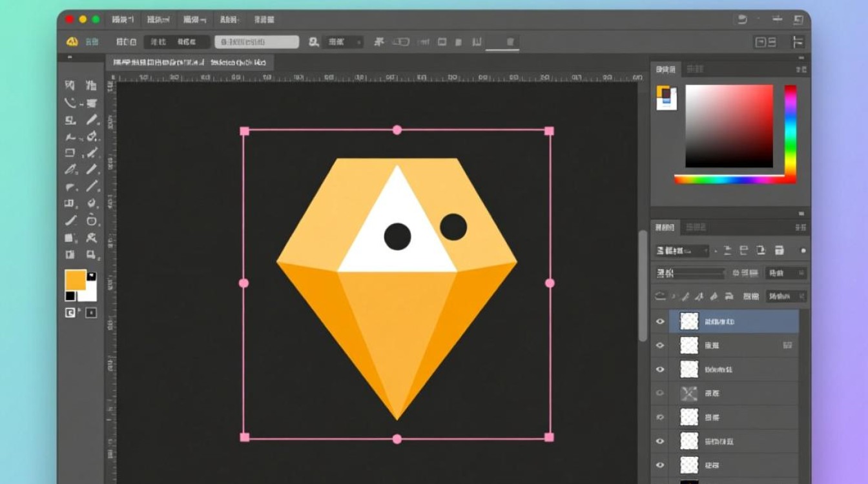Switch to the second tab of the color panel
This screenshot has width=868, height=484.
tap(695, 69)
